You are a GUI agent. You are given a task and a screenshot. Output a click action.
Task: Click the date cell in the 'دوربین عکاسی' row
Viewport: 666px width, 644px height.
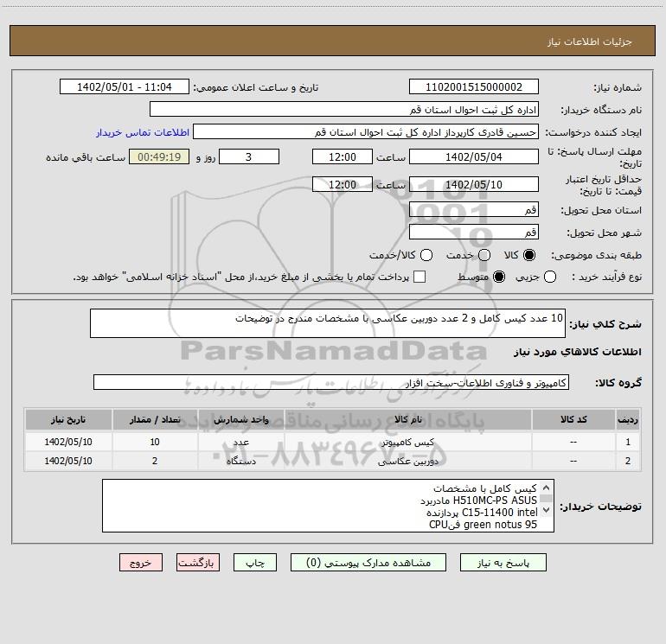pos(68,461)
